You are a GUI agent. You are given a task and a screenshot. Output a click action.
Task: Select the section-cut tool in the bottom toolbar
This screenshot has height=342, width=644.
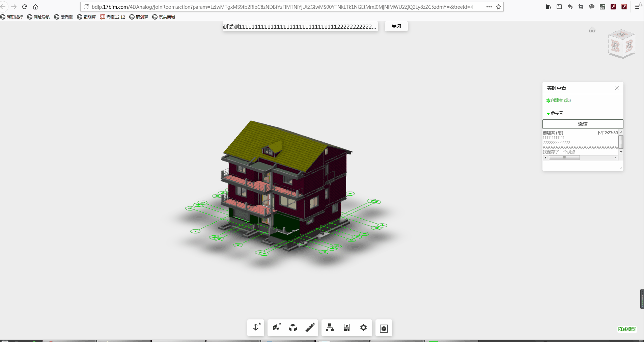pos(276,327)
